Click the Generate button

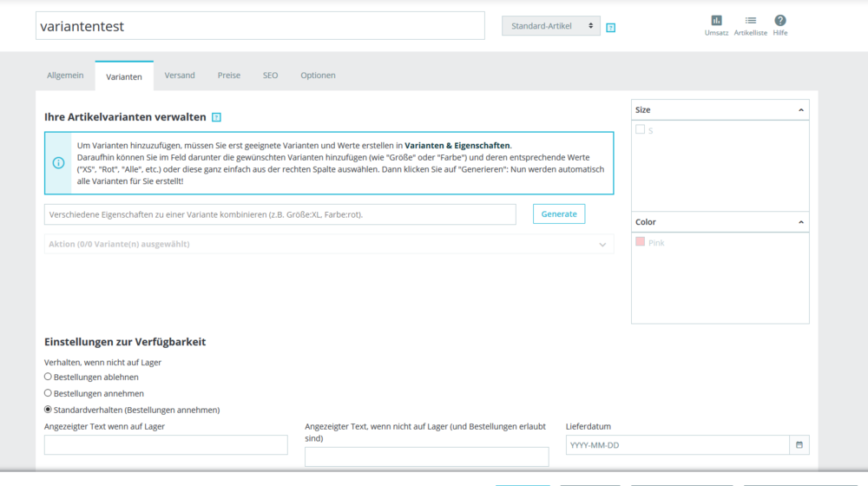tap(558, 214)
